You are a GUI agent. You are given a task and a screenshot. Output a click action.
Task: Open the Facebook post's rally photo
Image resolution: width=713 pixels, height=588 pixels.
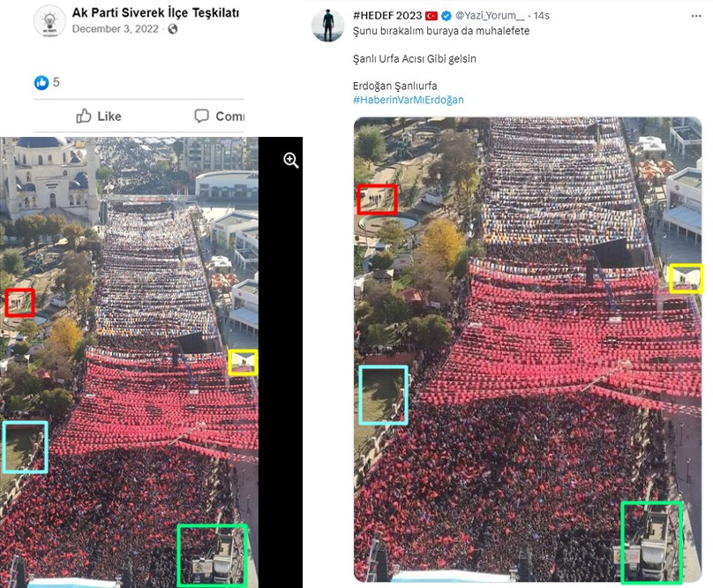(x=129, y=362)
